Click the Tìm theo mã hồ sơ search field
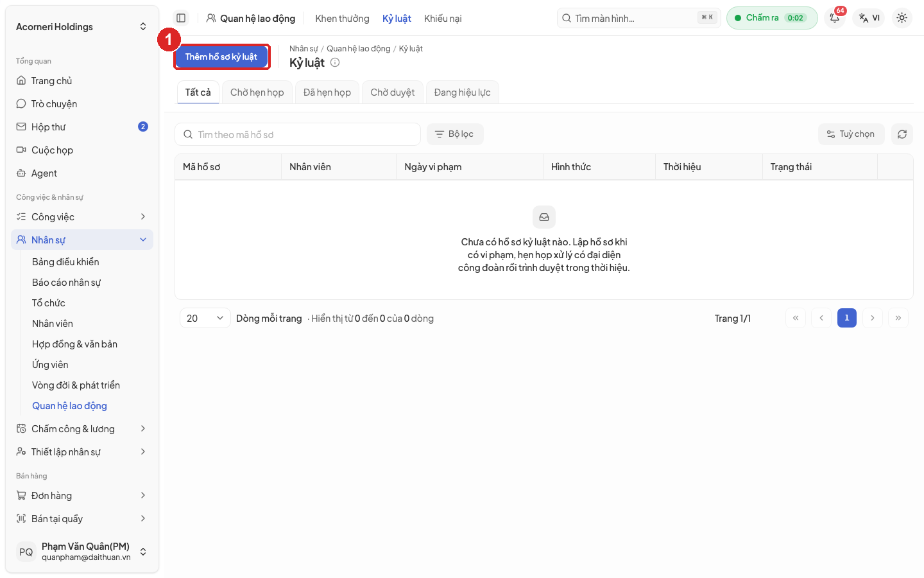924x578 pixels. pyautogui.click(x=298, y=134)
